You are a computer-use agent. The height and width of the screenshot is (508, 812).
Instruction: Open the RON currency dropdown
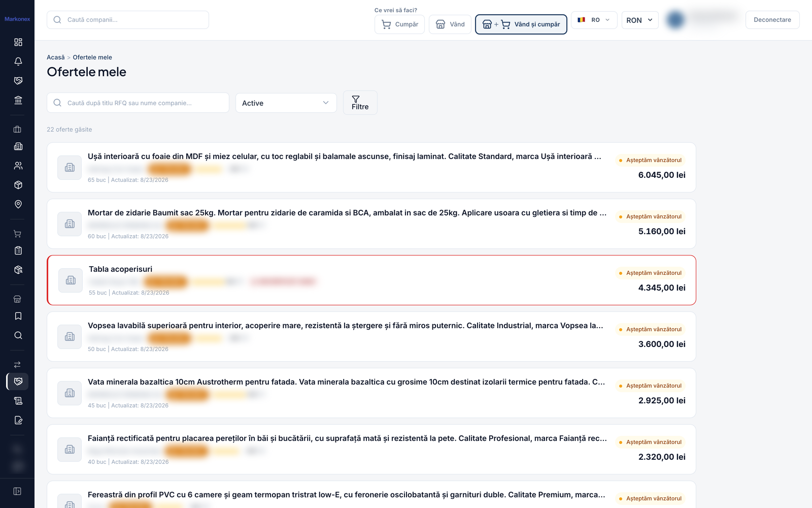pyautogui.click(x=640, y=20)
